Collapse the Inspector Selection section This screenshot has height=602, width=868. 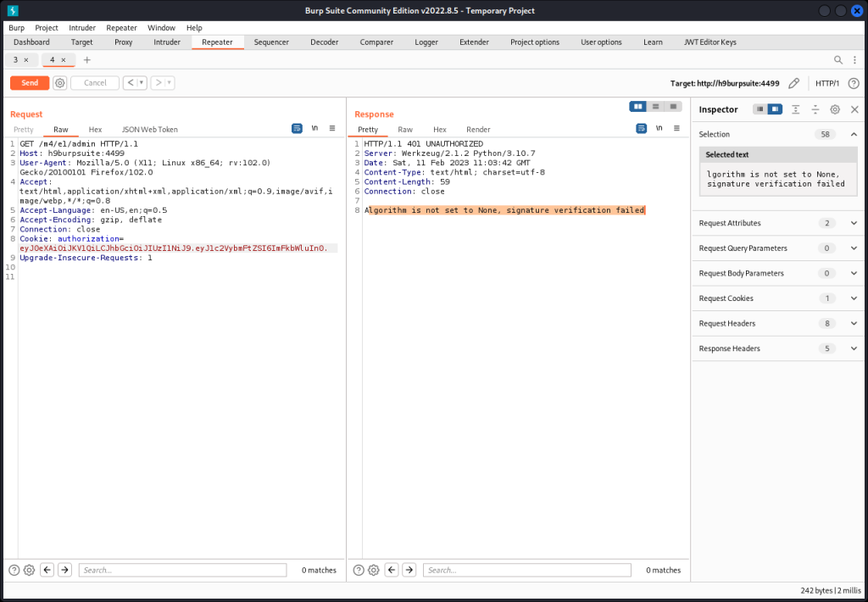854,134
